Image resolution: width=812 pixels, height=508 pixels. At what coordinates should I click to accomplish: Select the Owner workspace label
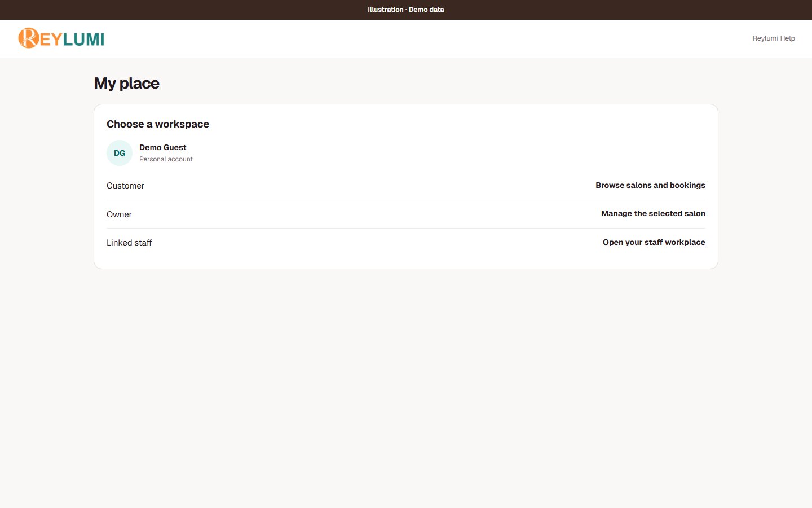[x=119, y=214]
